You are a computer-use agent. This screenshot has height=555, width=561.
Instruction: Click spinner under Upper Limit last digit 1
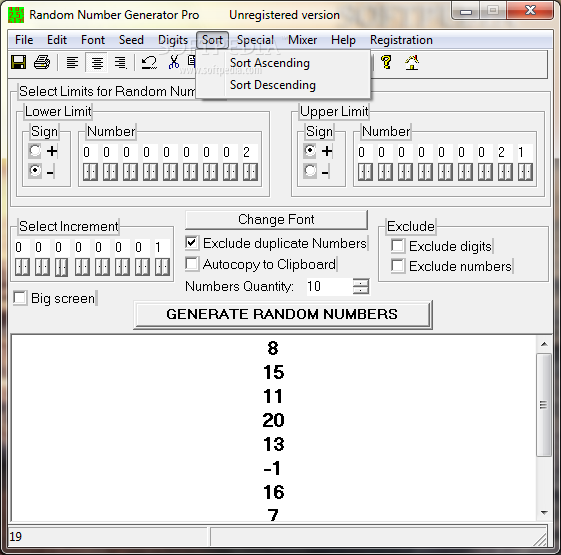[x=525, y=172]
